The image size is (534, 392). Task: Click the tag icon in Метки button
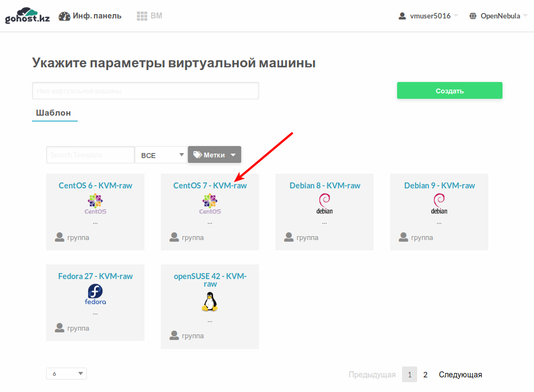(198, 155)
